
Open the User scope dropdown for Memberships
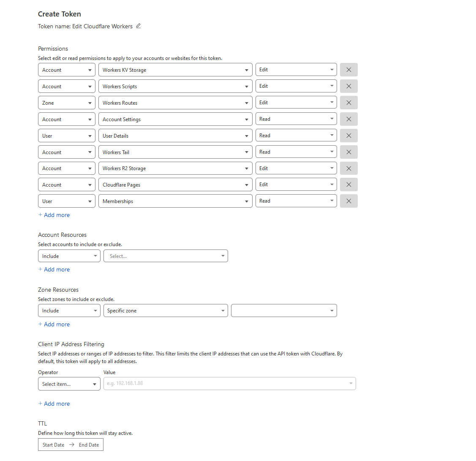(x=66, y=201)
